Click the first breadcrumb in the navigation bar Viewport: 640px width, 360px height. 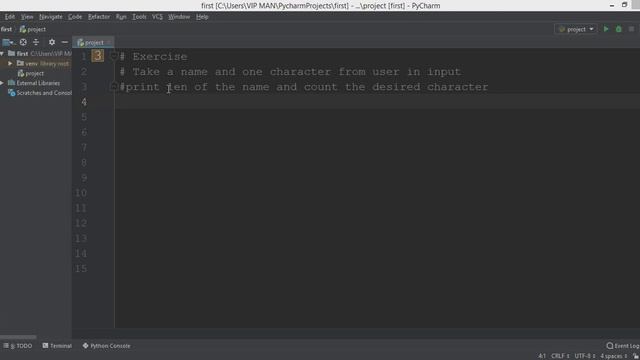pos(6,29)
